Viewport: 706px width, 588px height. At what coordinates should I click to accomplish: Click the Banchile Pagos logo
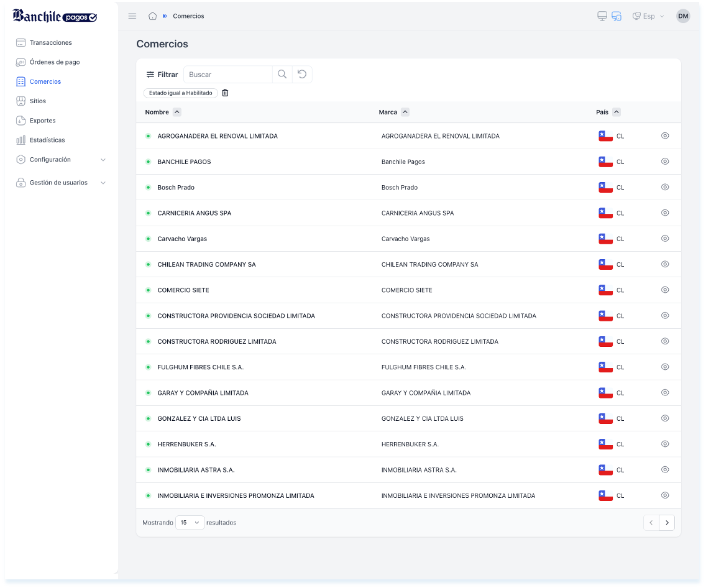coord(55,16)
